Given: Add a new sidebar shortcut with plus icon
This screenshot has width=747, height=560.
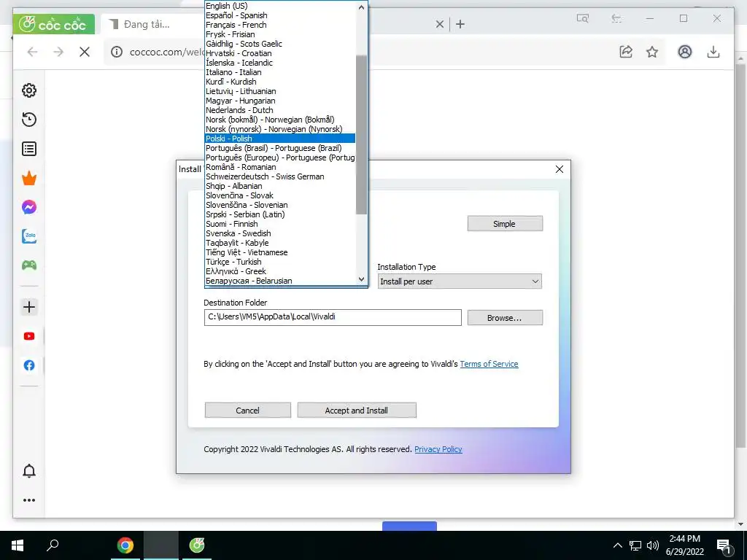Looking at the screenshot, I should (29, 307).
